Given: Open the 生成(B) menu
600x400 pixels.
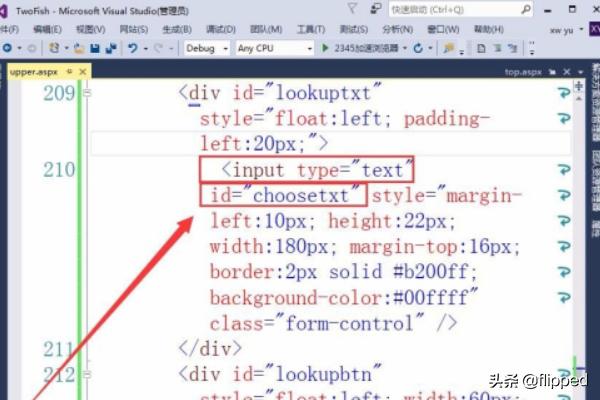Looking at the screenshot, I should click(x=177, y=29).
